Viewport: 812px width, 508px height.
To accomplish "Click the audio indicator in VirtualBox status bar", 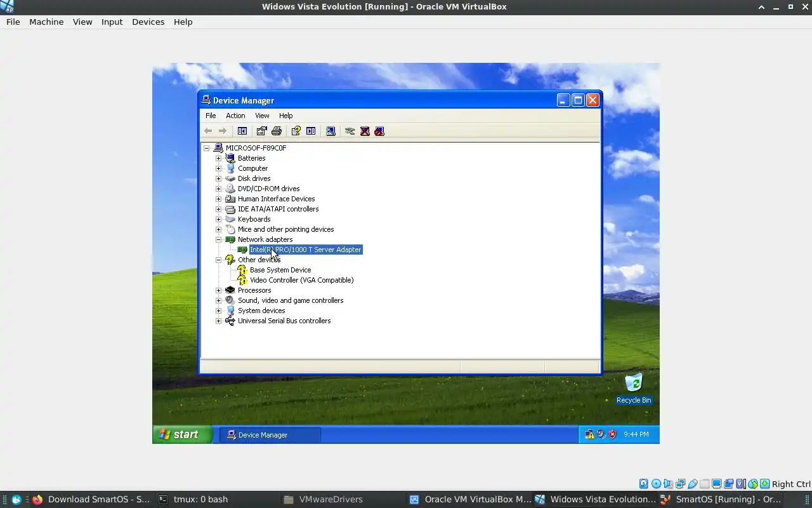I will [668, 484].
